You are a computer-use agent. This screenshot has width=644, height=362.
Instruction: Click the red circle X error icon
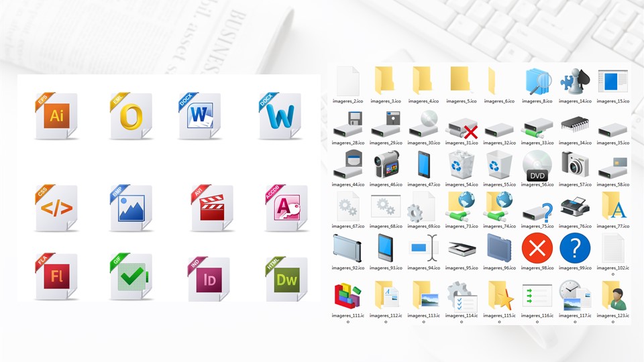pos(537,248)
